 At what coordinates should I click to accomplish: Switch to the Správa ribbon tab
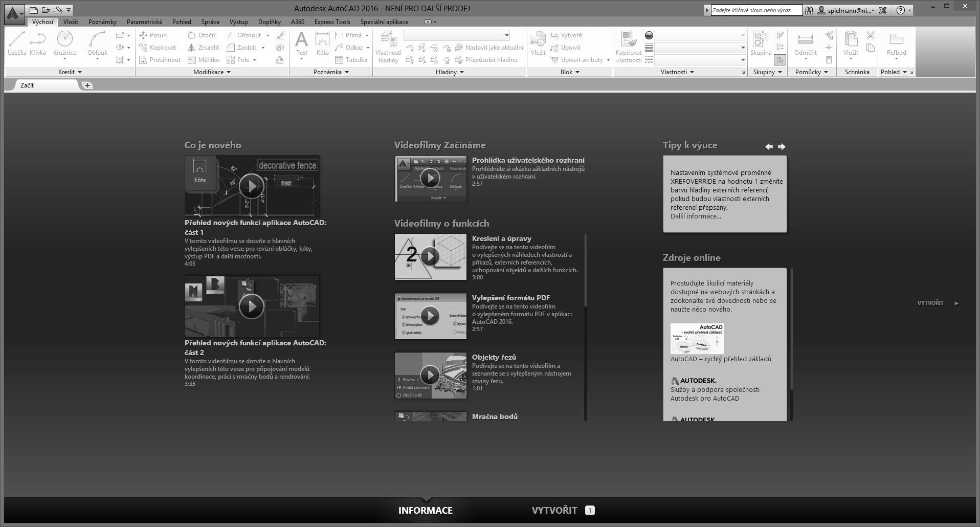tap(210, 22)
